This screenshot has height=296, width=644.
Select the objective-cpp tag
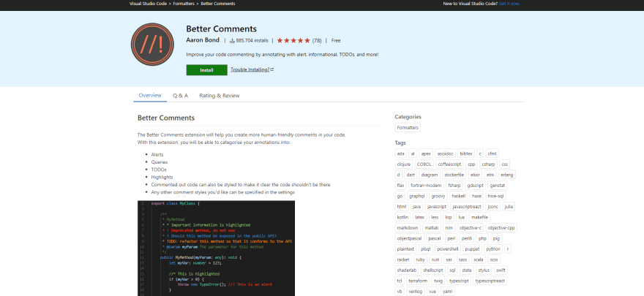tap(501, 228)
